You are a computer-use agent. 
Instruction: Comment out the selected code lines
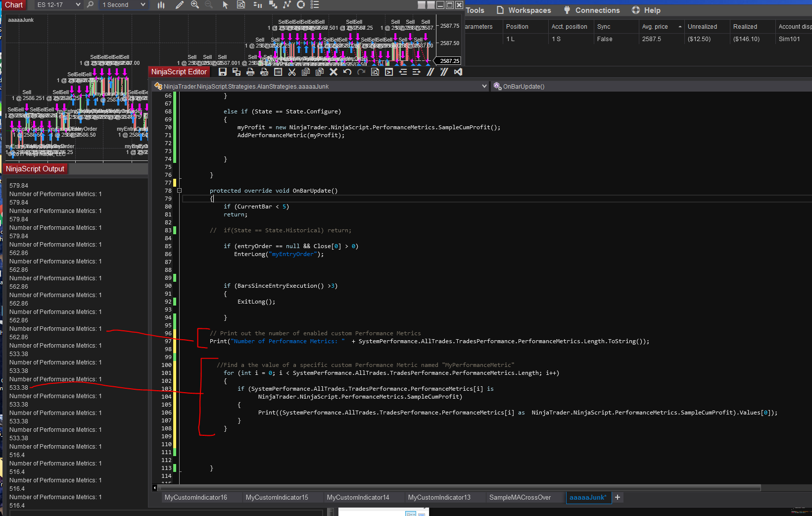[x=430, y=72]
